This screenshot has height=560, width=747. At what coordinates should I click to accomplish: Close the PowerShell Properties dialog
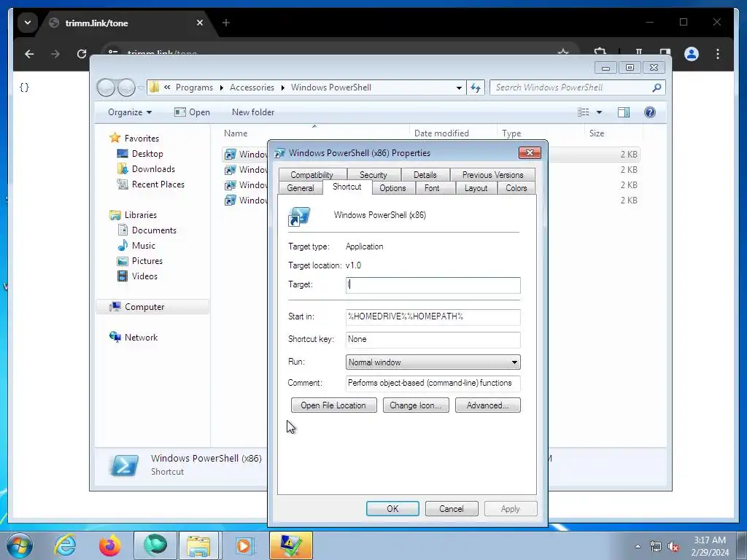pyautogui.click(x=530, y=153)
